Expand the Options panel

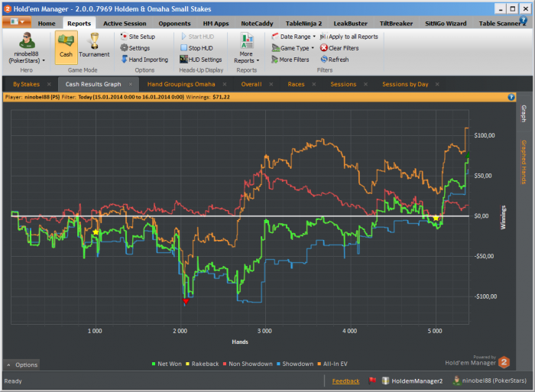tap(21, 364)
